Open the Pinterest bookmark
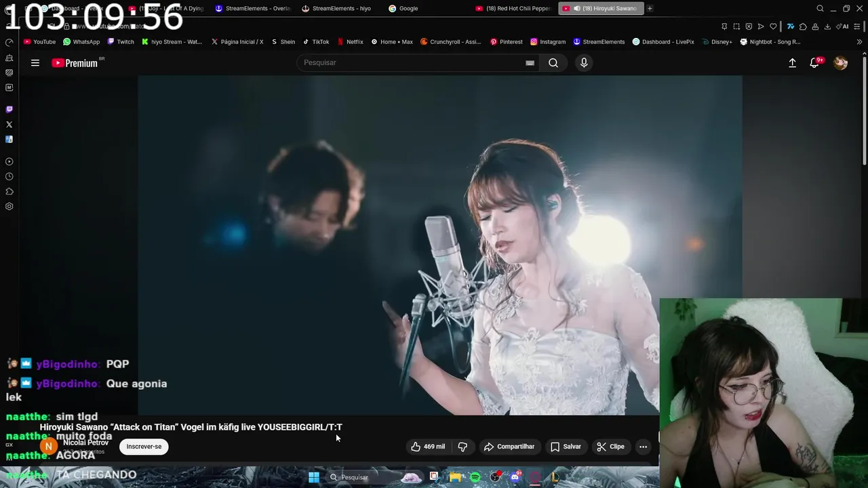This screenshot has height=488, width=868. (x=506, y=41)
